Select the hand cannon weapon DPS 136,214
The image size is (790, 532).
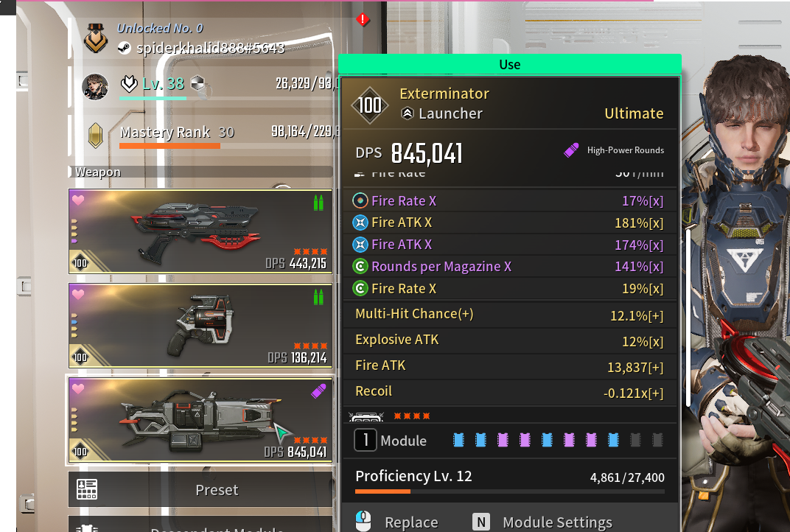coord(200,326)
